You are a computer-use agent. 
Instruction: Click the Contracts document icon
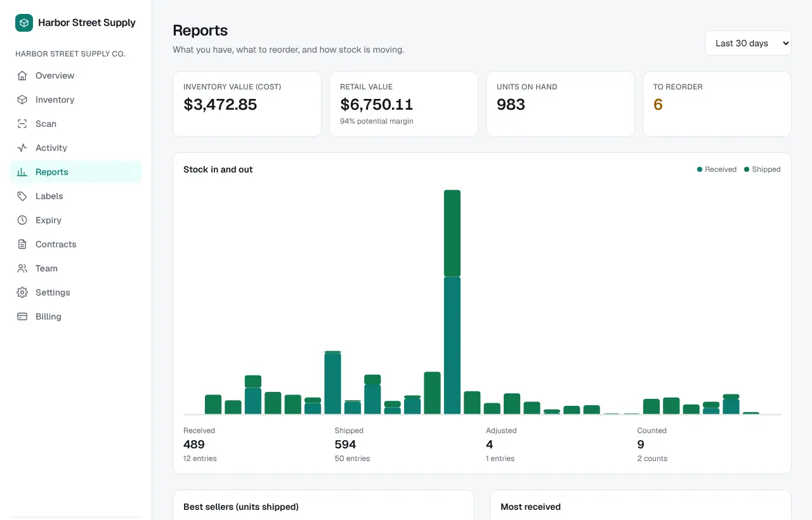pyautogui.click(x=22, y=244)
